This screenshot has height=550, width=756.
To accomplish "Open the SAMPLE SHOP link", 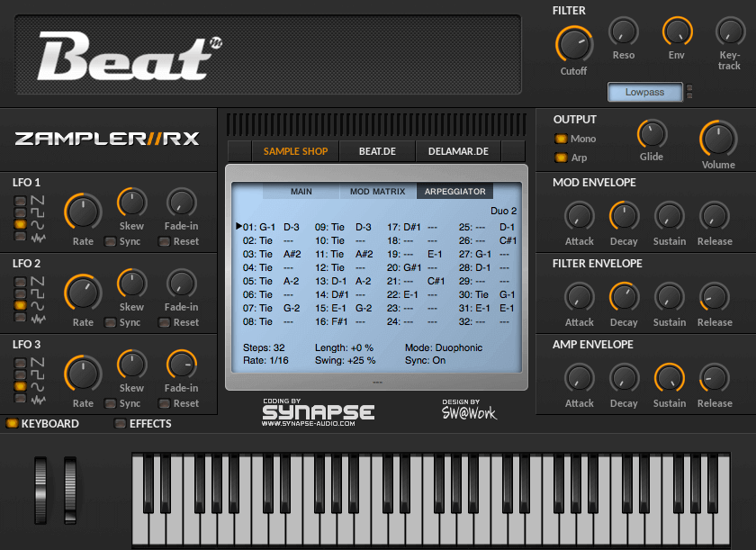I will coord(295,151).
